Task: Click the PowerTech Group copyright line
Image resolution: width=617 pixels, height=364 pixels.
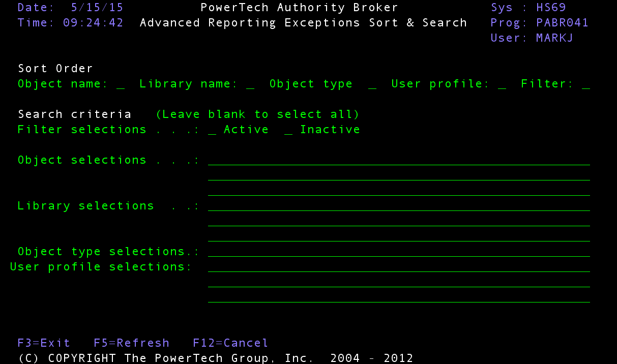Action: pos(216,358)
